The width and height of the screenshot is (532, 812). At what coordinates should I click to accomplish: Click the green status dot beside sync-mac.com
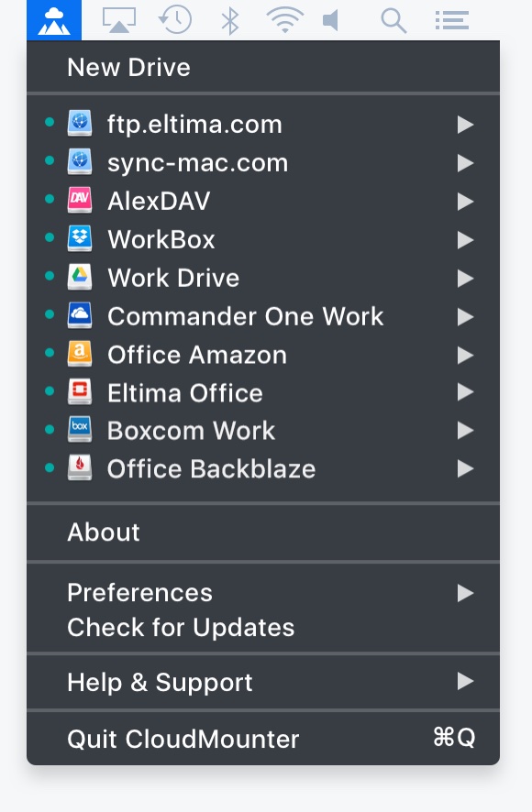50,160
